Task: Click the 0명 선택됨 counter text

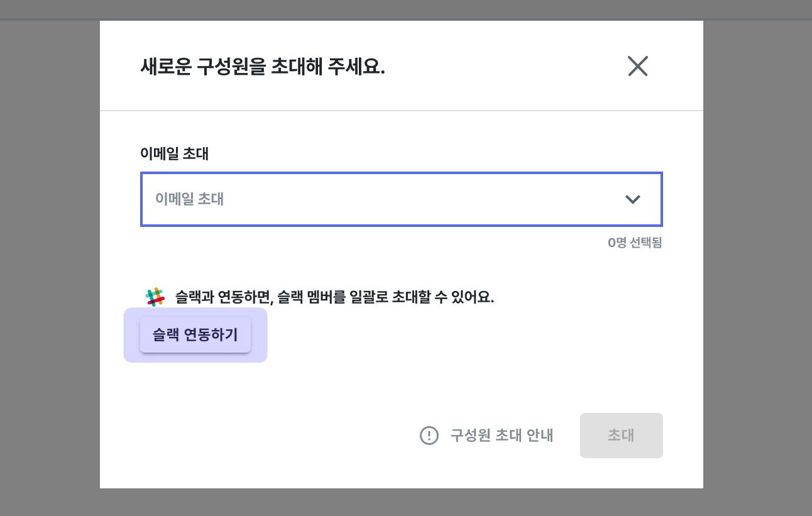Action: tap(635, 243)
